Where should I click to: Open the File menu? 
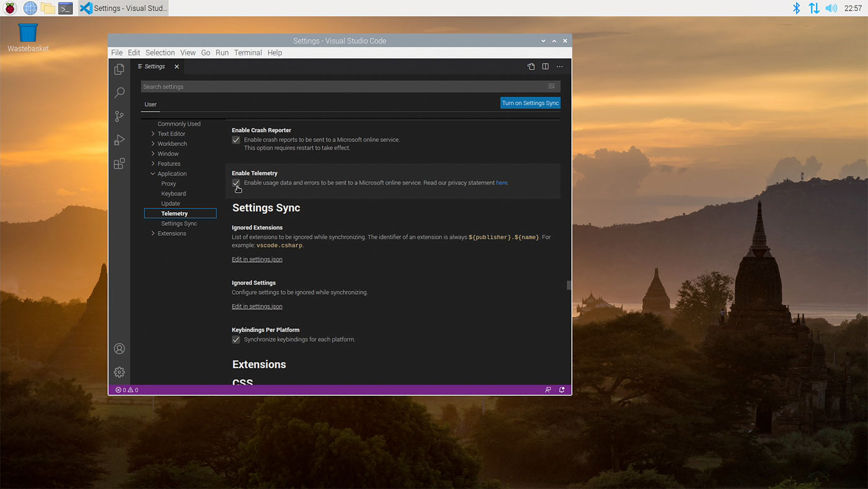pyautogui.click(x=117, y=53)
